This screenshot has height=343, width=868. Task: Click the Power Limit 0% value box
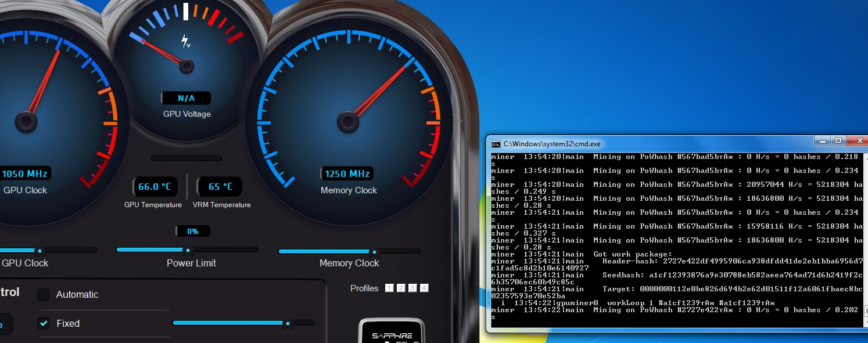[x=193, y=232]
